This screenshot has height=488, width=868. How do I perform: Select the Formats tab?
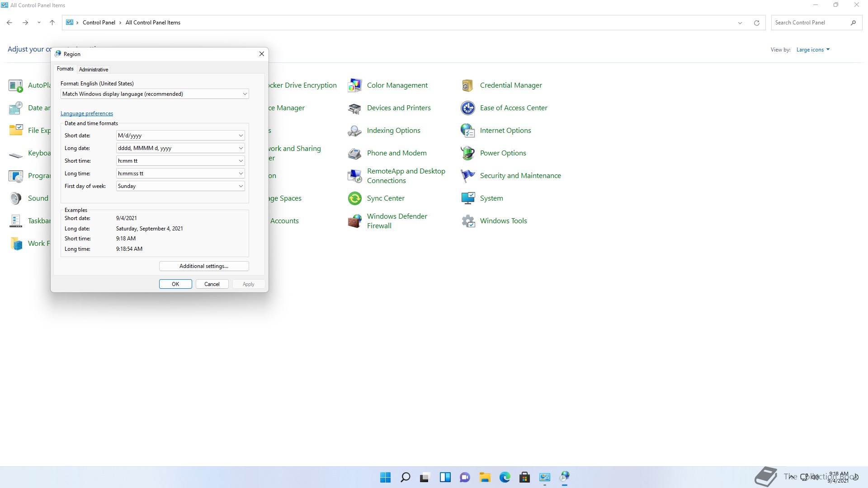tap(65, 69)
